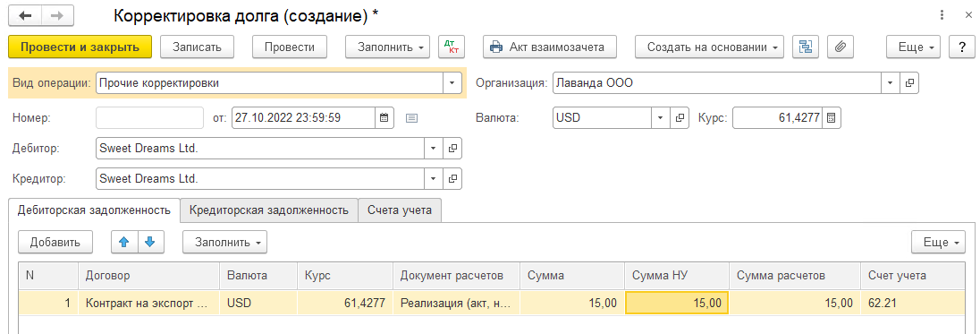The image size is (980, 334).
Task: Add a row with Добавить
Action: [55, 242]
